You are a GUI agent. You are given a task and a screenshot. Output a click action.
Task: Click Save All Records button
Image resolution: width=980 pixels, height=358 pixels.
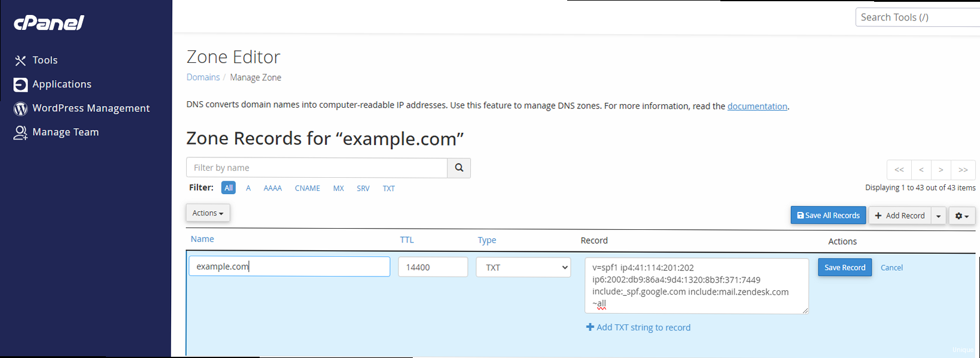coord(828,216)
